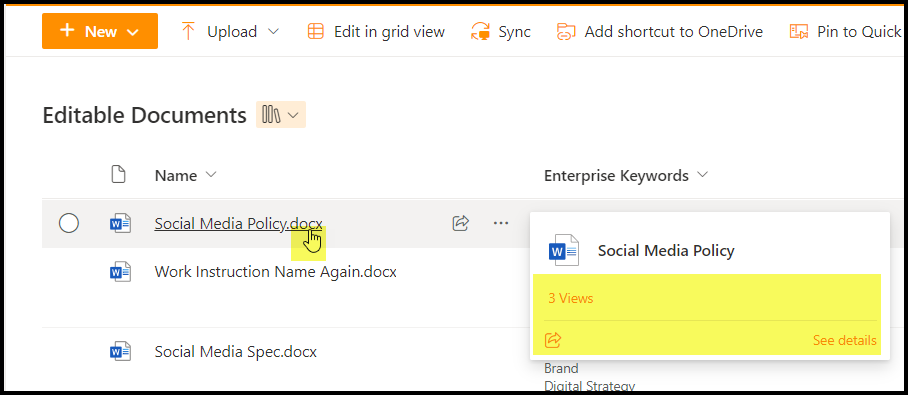Click Pin to Quick access icon
908x395 pixels.
point(799,31)
